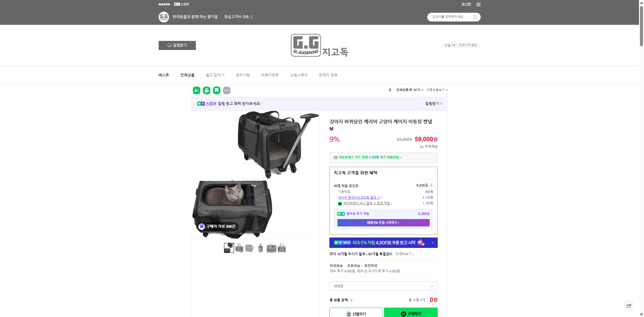Click the search magnifier icon
Screen dimensions: 644x317
coord(475,17)
